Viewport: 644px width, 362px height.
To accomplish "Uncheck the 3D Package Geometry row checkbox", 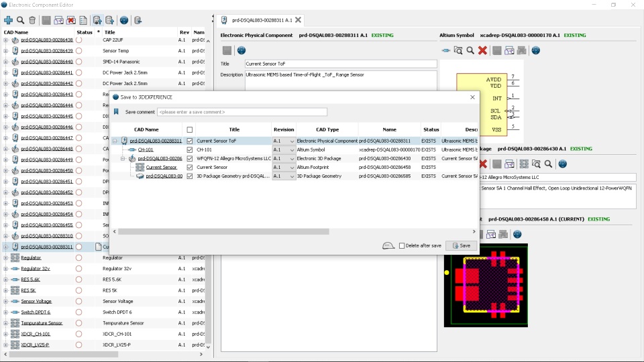I will [x=190, y=176].
